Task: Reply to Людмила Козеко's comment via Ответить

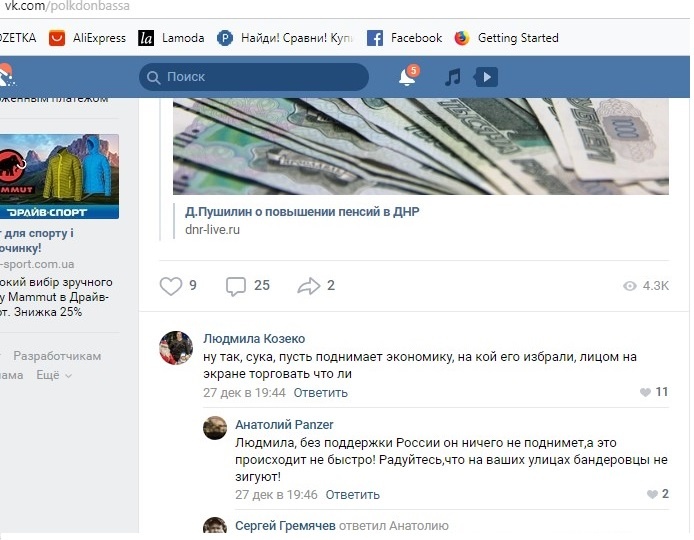Action: coord(320,393)
